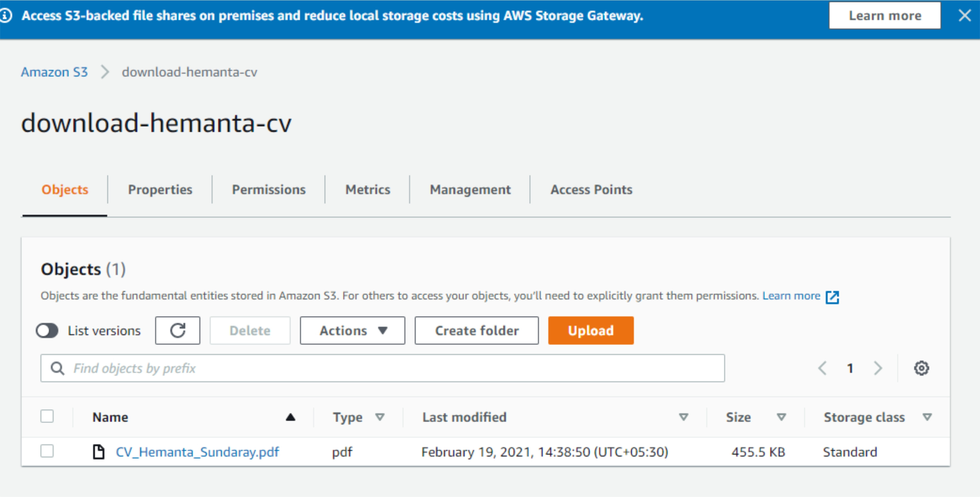Click external link icon beside Learn more

point(832,297)
